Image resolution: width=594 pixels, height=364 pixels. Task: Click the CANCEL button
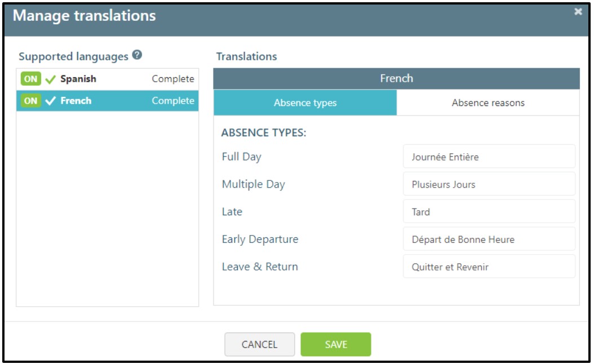click(259, 344)
